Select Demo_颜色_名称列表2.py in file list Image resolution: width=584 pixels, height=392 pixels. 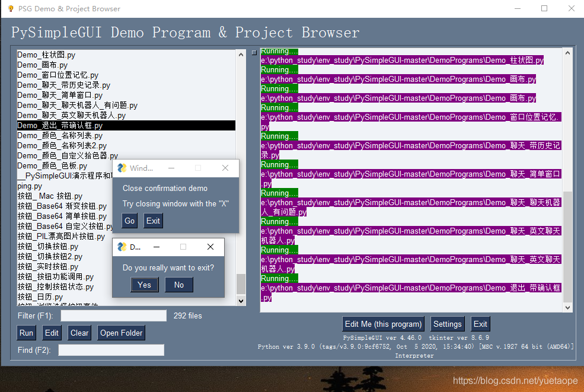126,145
